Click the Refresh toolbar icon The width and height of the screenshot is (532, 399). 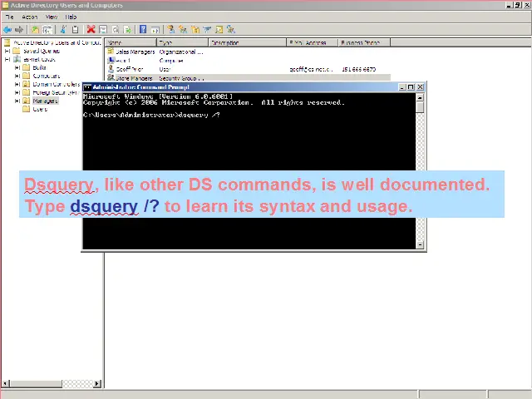[x=116, y=30]
